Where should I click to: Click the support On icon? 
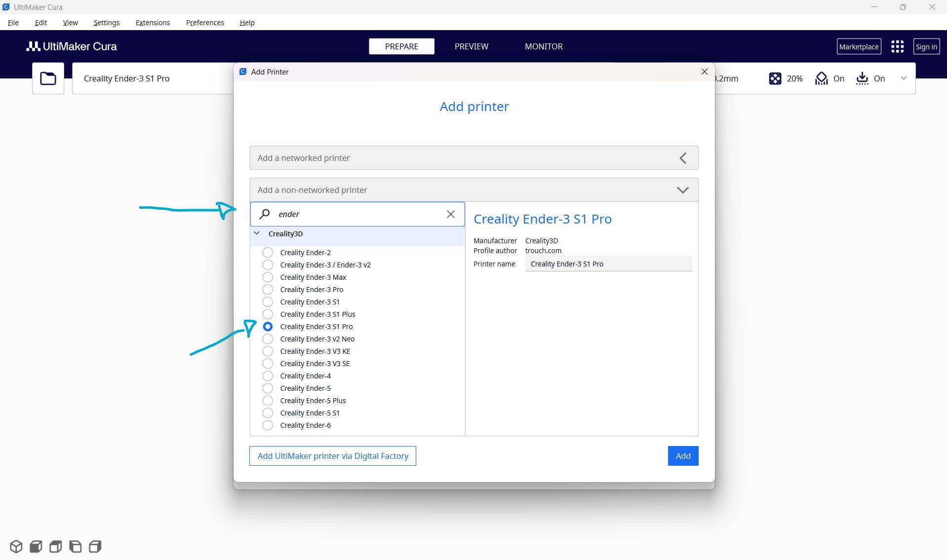(822, 78)
